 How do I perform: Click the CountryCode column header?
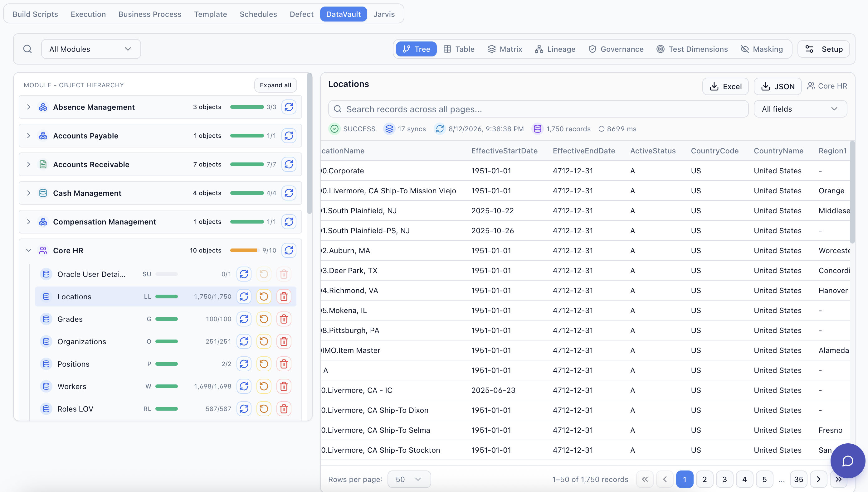[x=714, y=151]
